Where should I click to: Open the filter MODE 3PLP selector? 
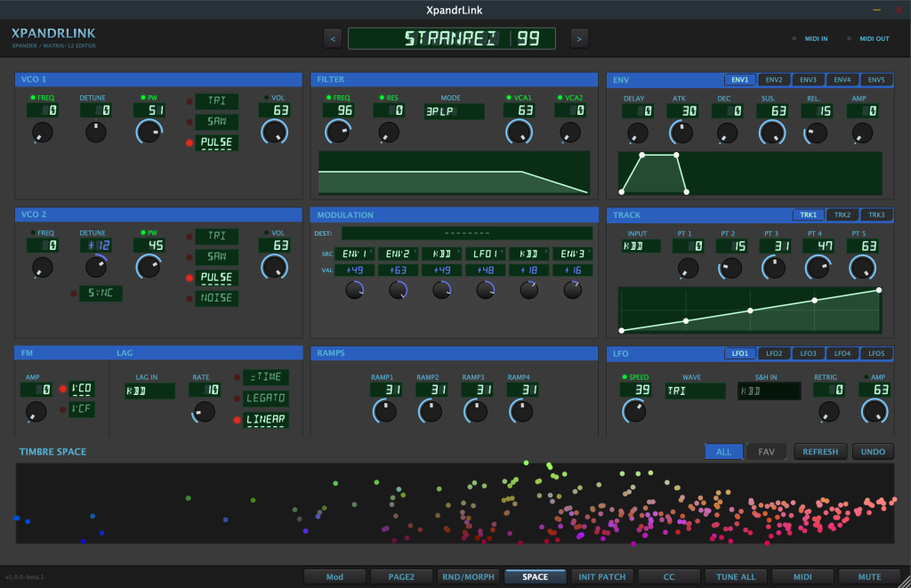pyautogui.click(x=454, y=111)
